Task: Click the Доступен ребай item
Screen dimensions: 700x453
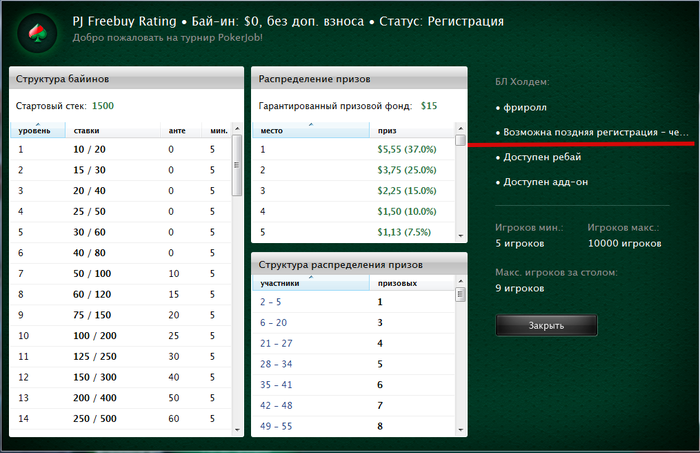Action: pos(538,157)
